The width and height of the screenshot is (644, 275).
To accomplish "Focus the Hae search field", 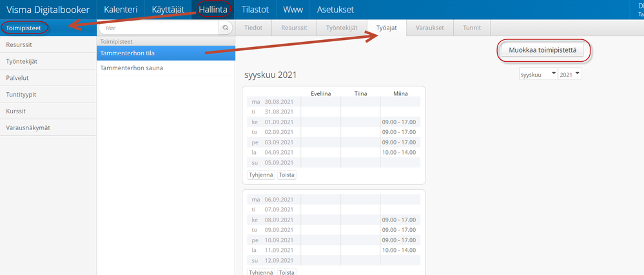I will [159, 28].
